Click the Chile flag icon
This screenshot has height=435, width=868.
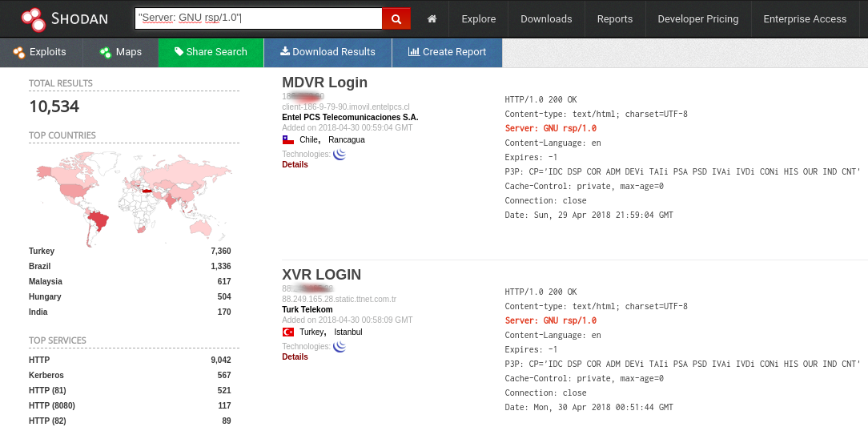click(x=288, y=139)
